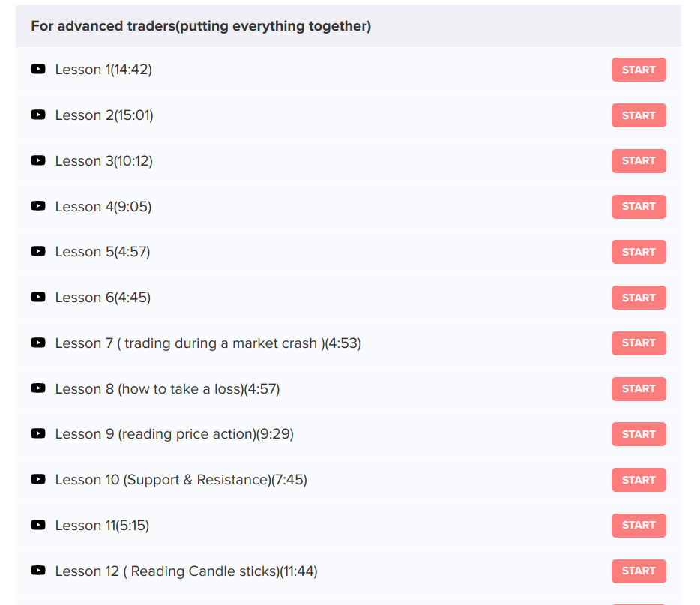Viewport: 700px width, 605px height.
Task: Open Lesson 2(15:01) title link
Action: (x=104, y=115)
